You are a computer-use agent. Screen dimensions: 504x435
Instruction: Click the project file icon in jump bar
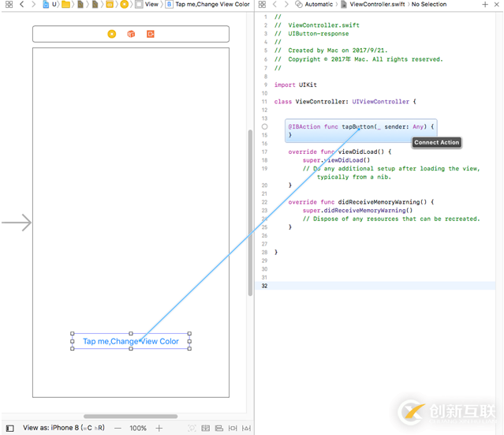pyautogui.click(x=47, y=4)
